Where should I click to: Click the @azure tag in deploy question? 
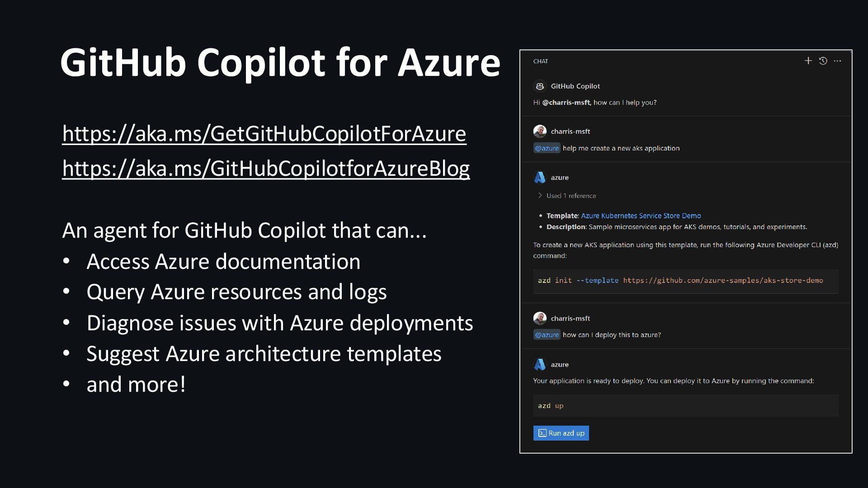tap(547, 335)
